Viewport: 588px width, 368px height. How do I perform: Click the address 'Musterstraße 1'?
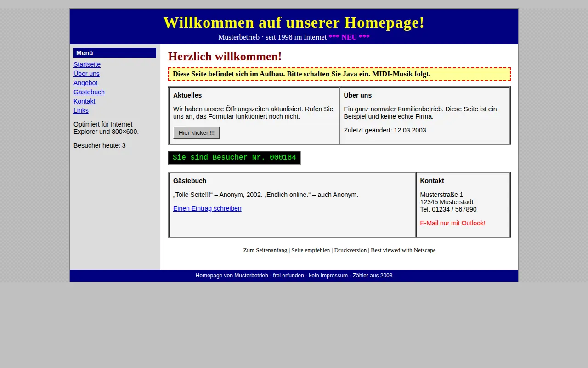tap(442, 195)
